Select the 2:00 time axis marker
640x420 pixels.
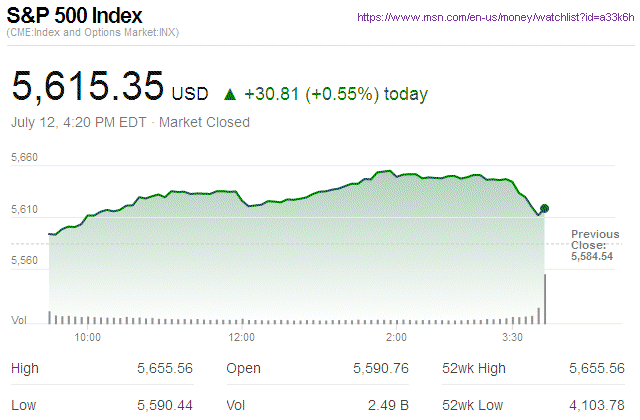[395, 337]
